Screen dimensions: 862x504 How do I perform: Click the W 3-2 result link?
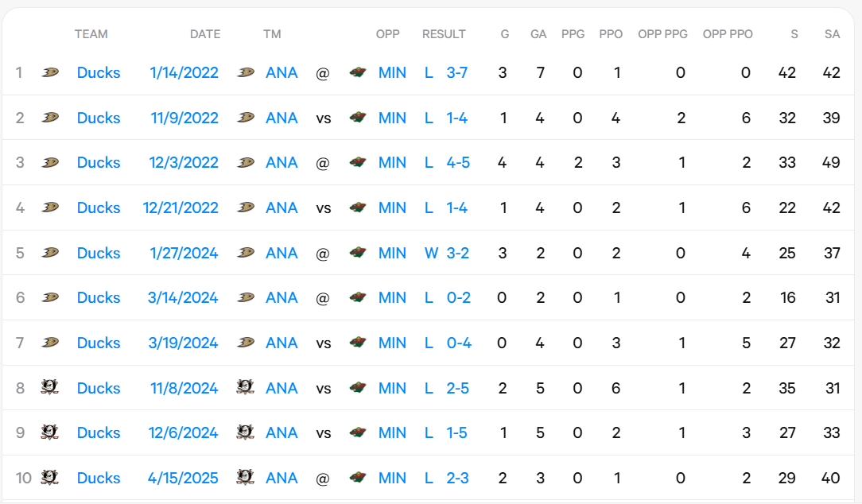pos(447,253)
